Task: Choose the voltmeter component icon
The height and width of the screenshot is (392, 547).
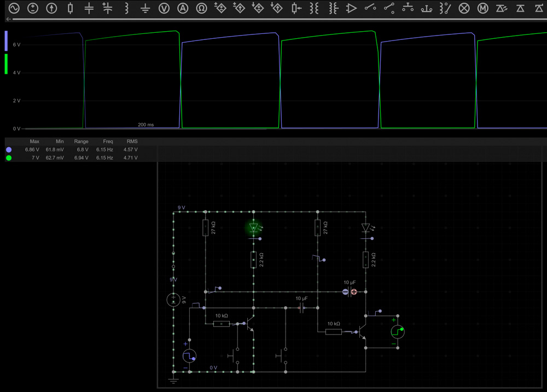Action: pyautogui.click(x=164, y=8)
